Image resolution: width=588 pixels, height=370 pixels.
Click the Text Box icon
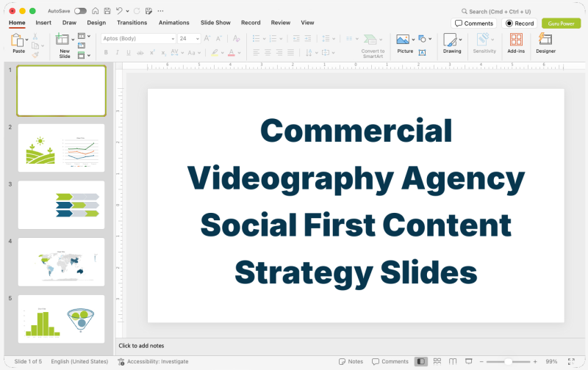(422, 53)
